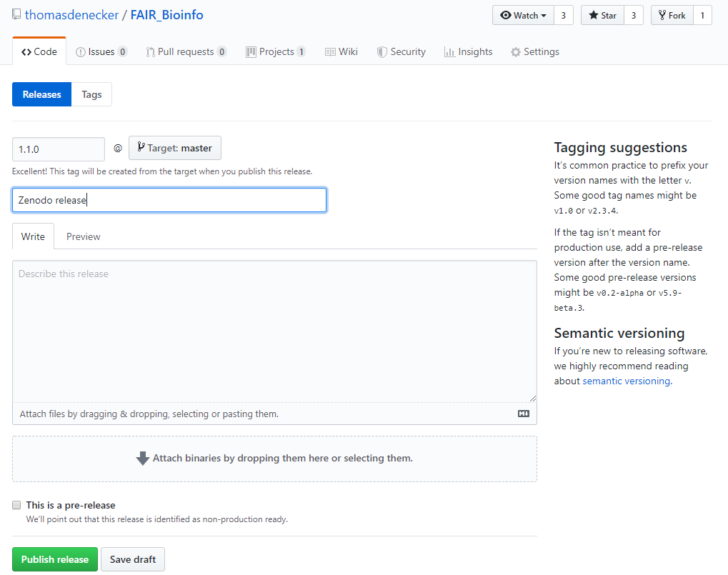Open the repository Settings tab
The width and height of the screenshot is (728, 575).
(x=535, y=51)
